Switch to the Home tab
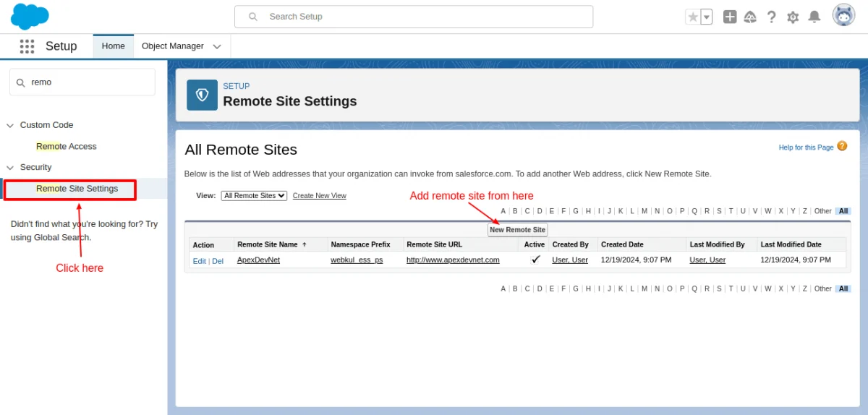 [x=114, y=46]
